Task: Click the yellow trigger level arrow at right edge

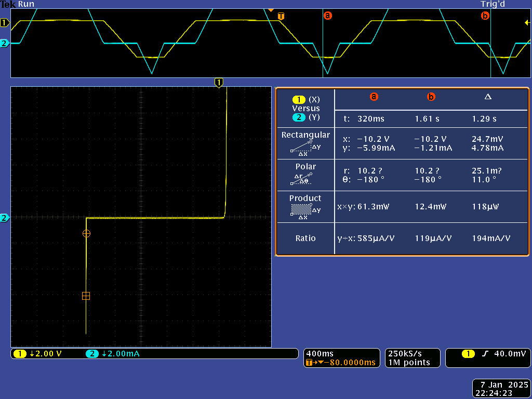Action: (527, 22)
